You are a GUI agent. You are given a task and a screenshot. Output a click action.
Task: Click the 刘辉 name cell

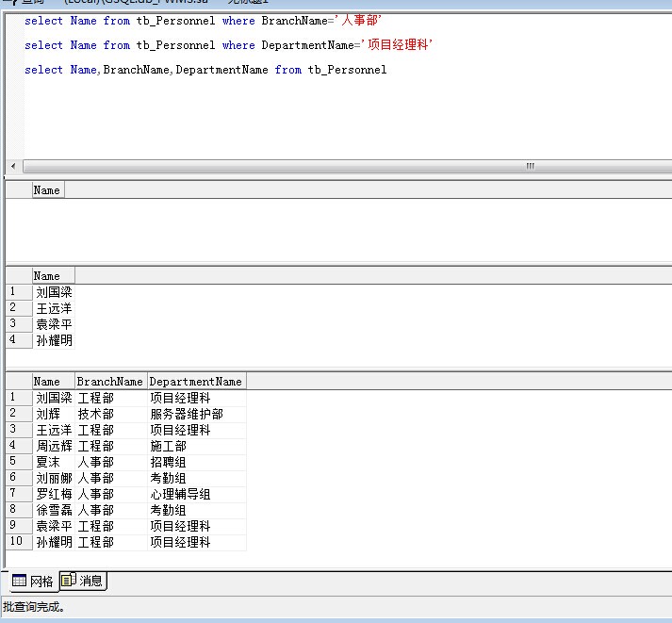[x=54, y=414]
